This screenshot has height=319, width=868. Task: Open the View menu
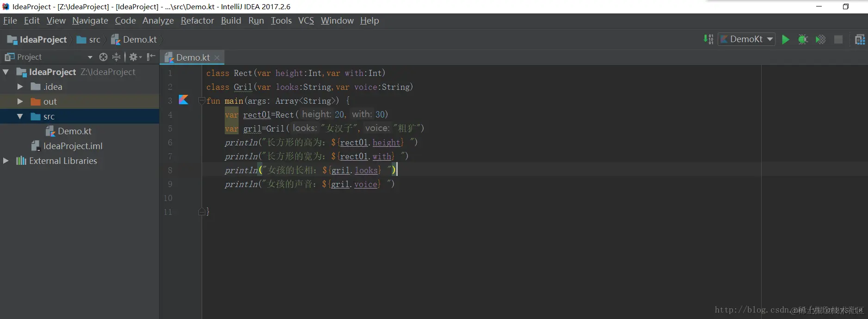pyautogui.click(x=56, y=20)
